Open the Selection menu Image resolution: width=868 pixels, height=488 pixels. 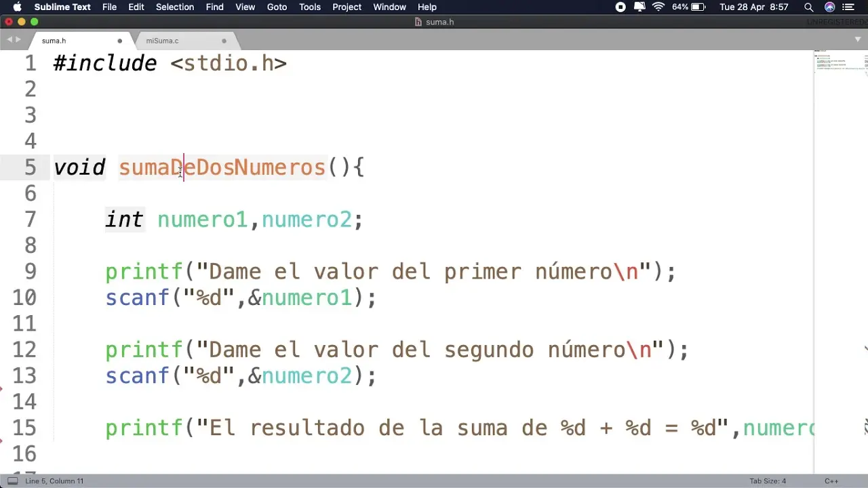[x=174, y=7]
